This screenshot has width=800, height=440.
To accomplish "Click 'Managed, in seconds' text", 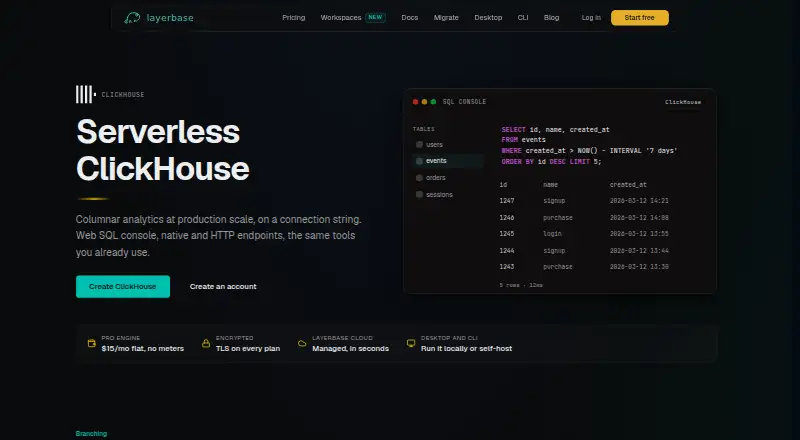I will [351, 349].
